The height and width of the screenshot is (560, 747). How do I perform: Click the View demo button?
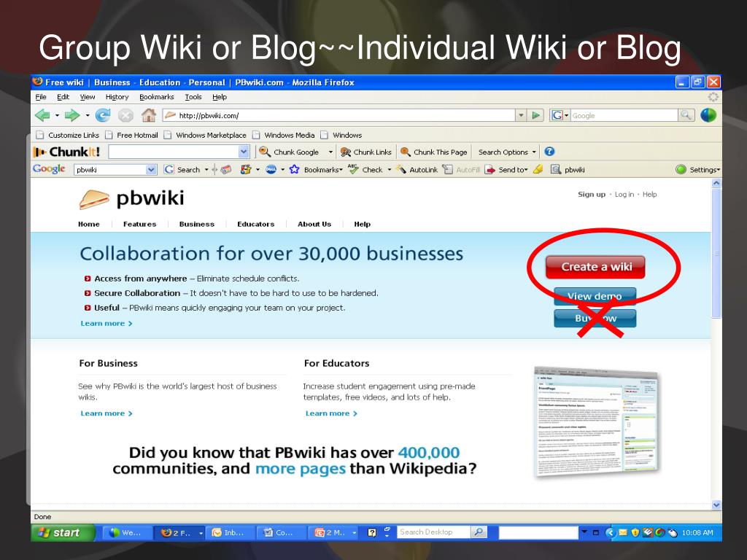(595, 296)
